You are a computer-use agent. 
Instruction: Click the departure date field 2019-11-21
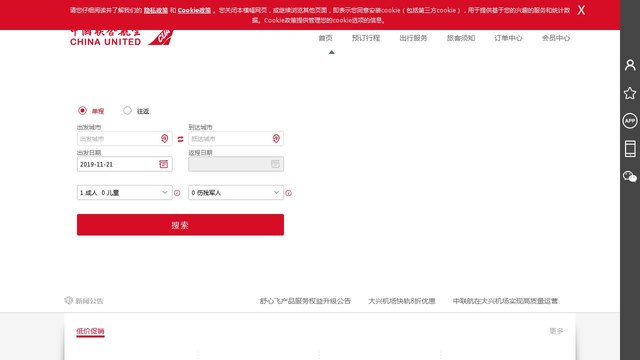124,164
